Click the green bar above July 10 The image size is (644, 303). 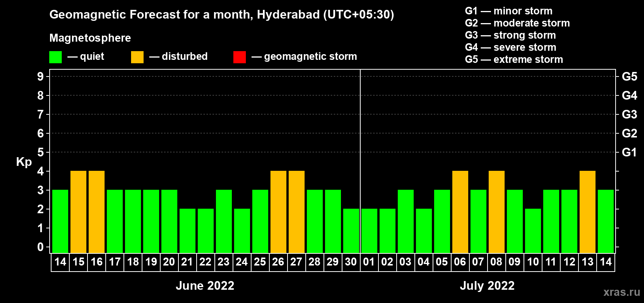tap(533, 231)
